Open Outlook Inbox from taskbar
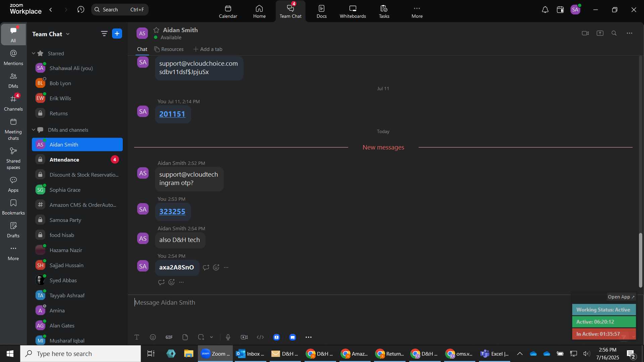Screen dimensions: 644x362 coord(250,354)
